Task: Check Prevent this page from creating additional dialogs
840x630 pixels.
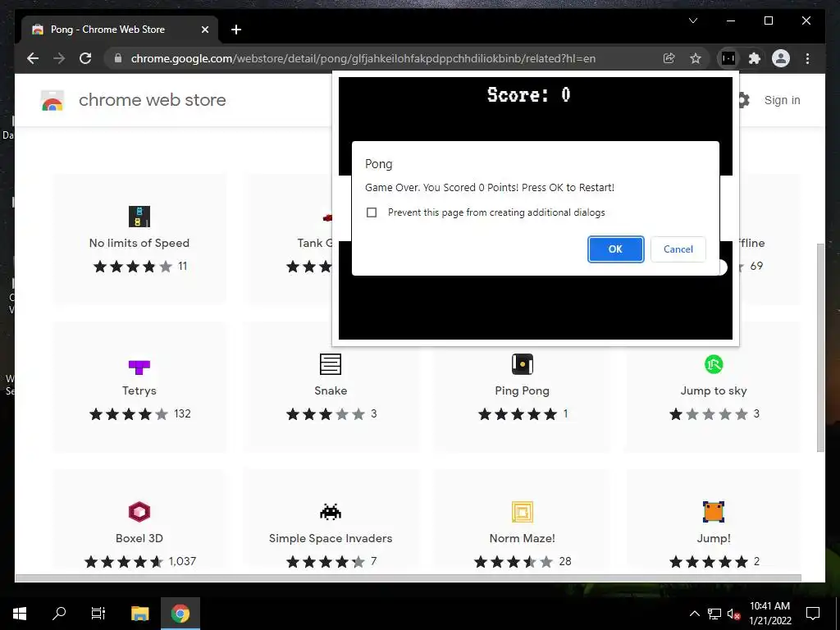Action: pos(372,212)
